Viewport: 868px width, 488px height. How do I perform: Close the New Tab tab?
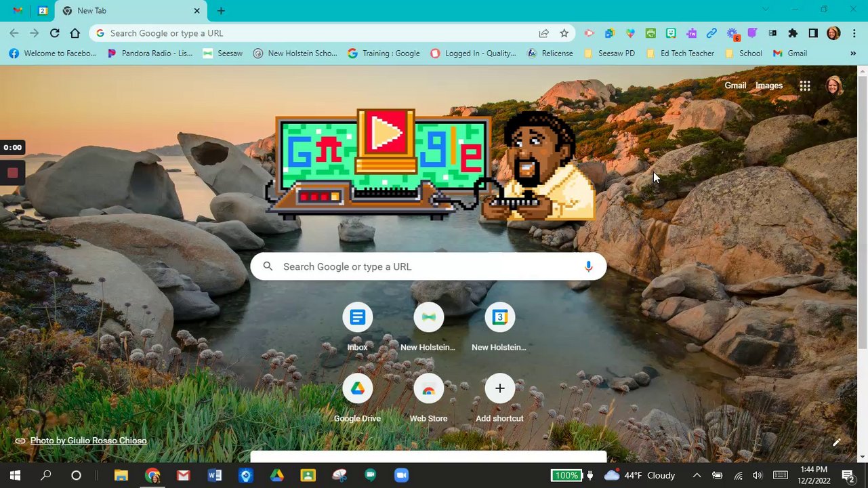[197, 11]
